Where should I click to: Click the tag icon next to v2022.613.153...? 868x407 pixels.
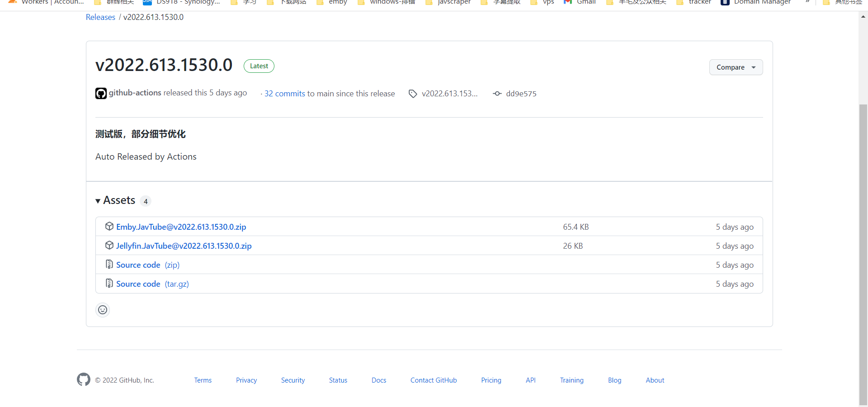(413, 94)
